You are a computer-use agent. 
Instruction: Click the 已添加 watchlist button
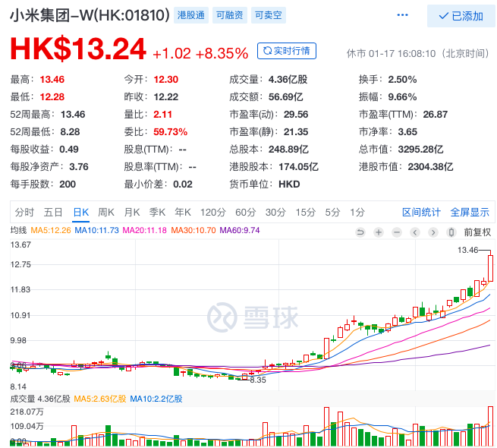461,16
